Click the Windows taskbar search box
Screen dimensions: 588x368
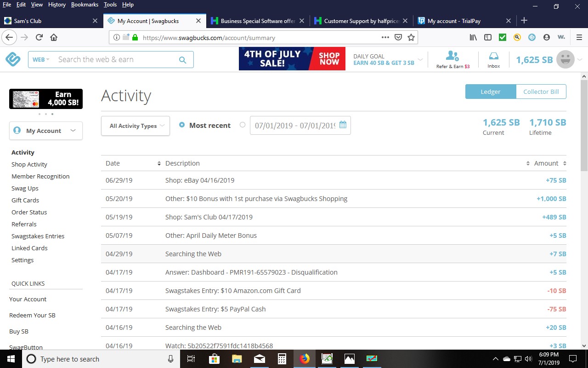100,359
